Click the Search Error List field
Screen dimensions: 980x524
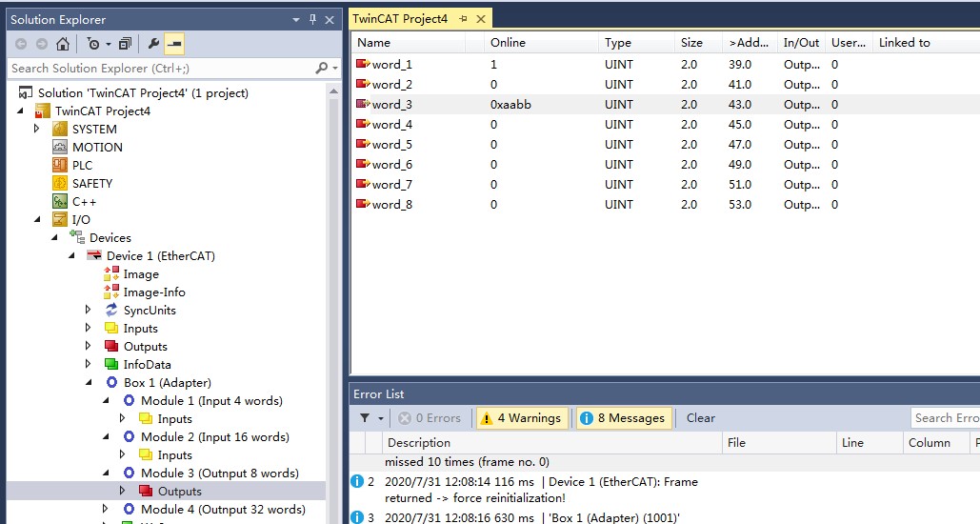[x=945, y=418]
